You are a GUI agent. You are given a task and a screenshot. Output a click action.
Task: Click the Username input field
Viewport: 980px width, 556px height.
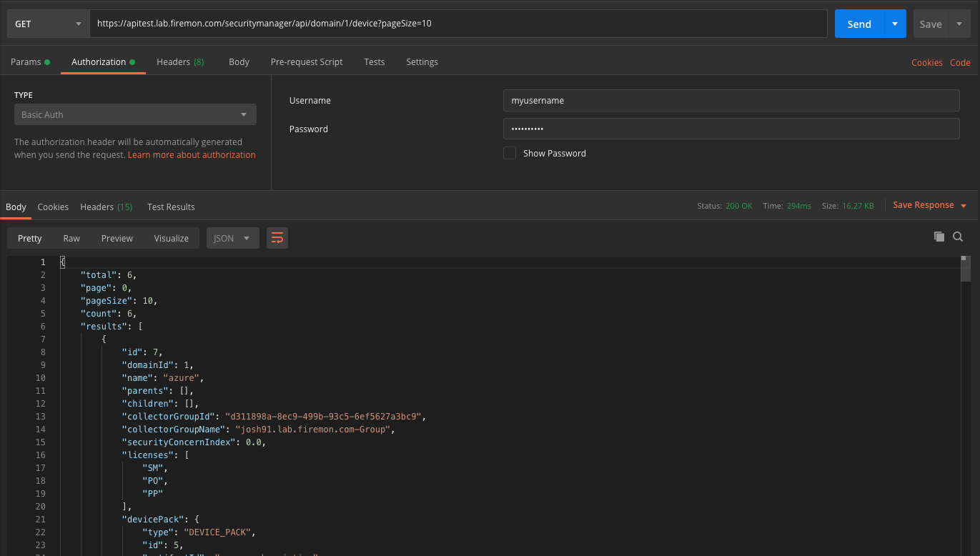pyautogui.click(x=731, y=101)
